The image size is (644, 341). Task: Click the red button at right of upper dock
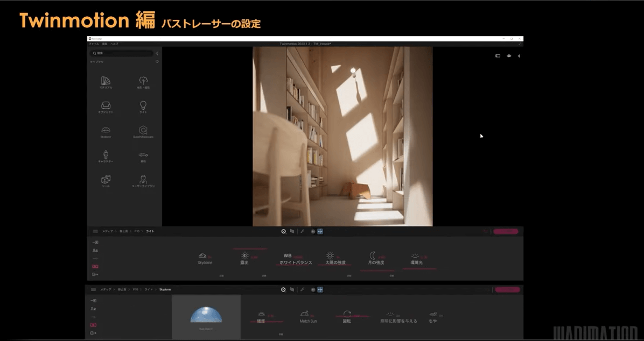[506, 231]
